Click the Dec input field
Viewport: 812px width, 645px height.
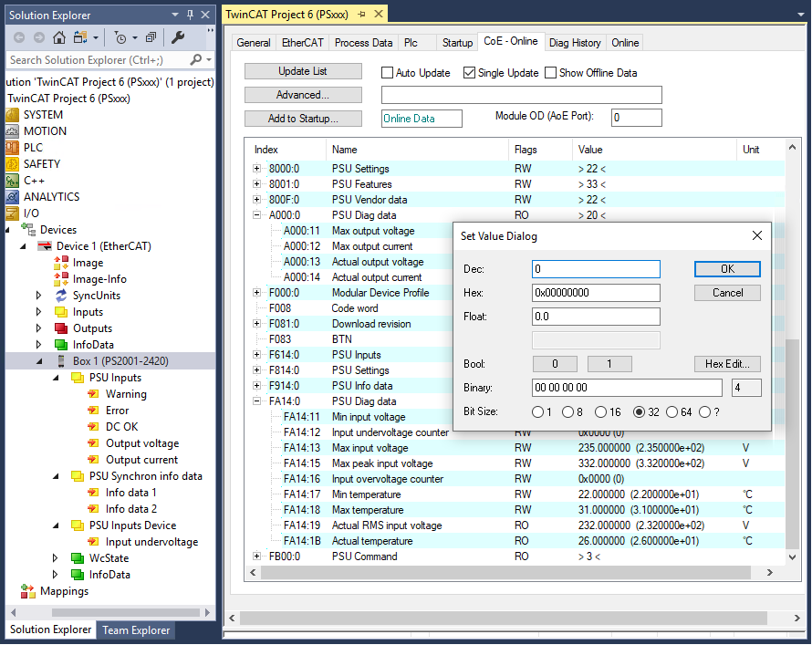596,269
